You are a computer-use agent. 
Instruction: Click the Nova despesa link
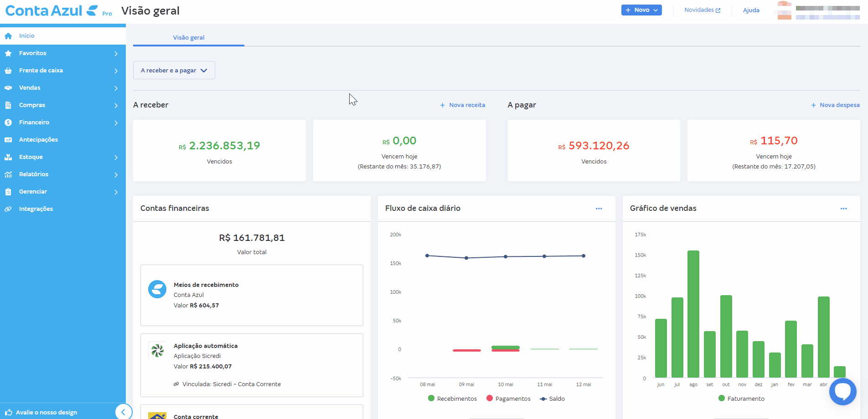click(x=835, y=105)
